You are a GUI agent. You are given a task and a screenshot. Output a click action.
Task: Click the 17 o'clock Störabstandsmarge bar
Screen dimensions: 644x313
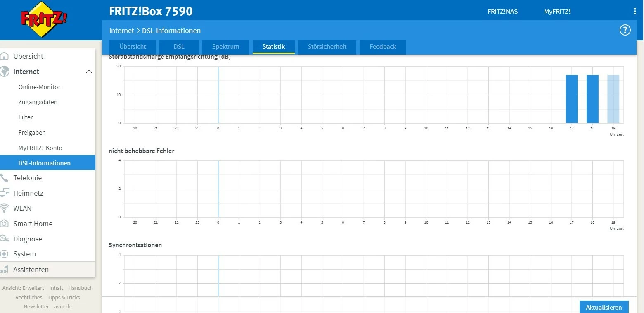tap(572, 99)
